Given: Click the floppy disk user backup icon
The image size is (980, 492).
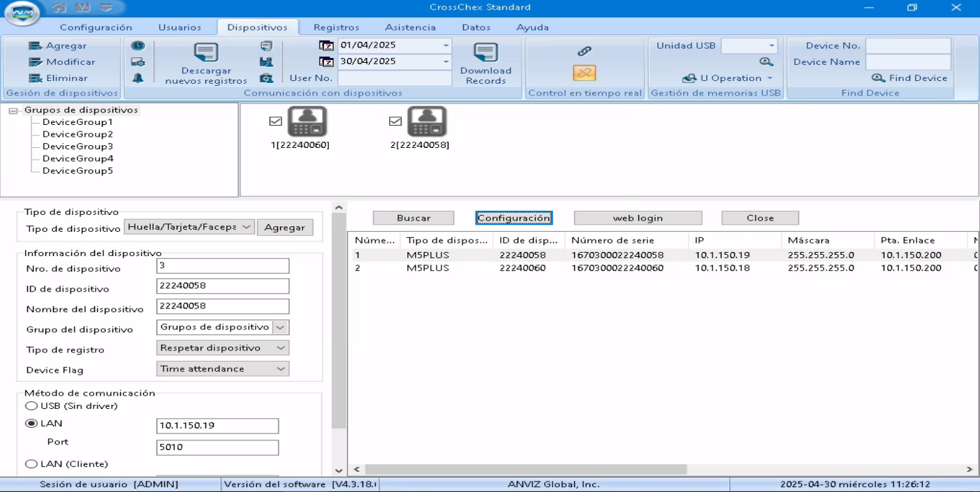Looking at the screenshot, I should 266,62.
